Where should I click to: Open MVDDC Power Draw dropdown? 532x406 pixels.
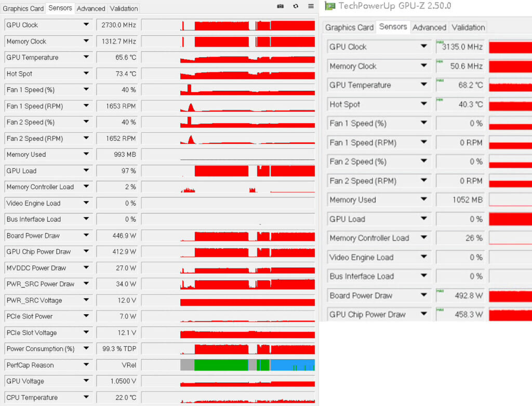(86, 267)
